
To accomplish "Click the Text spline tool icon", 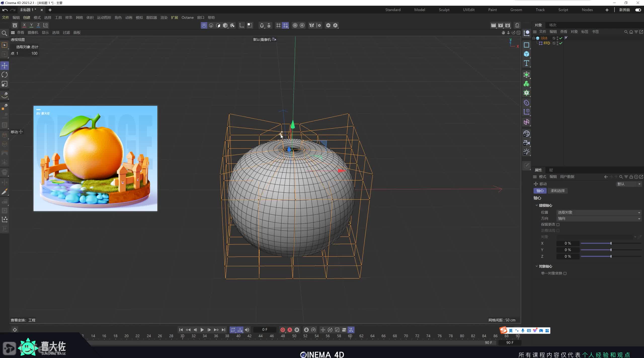I will [x=526, y=63].
